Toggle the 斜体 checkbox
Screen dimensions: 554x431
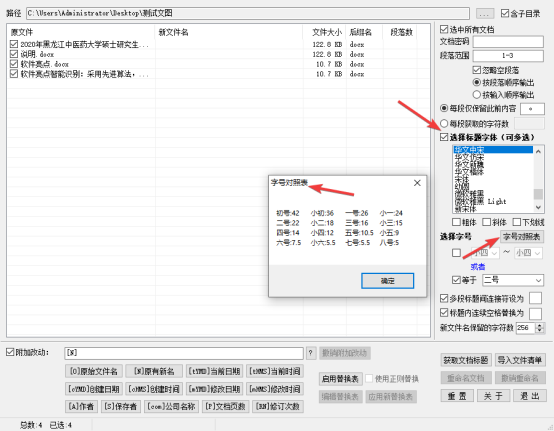point(487,222)
